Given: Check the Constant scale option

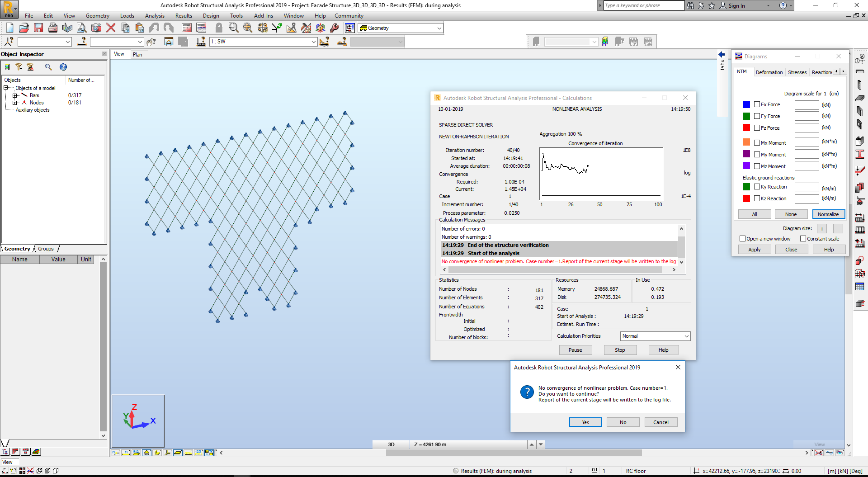Looking at the screenshot, I should 802,238.
